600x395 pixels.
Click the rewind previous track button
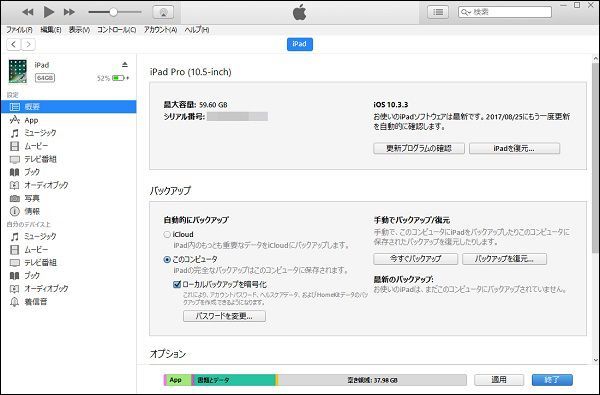[x=28, y=12]
